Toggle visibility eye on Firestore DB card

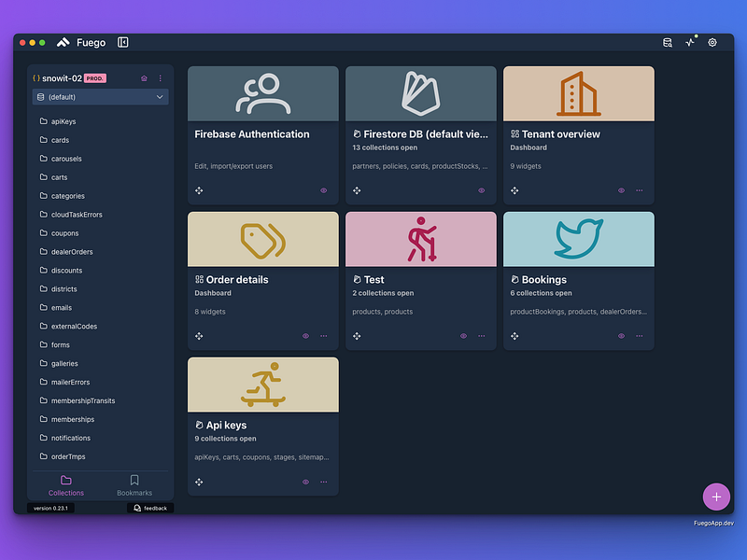tap(482, 190)
